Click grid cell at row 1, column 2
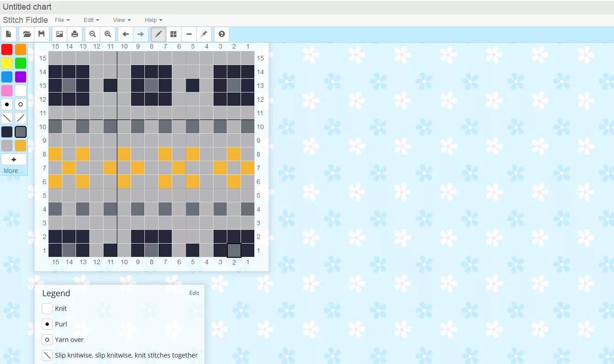 pos(234,250)
